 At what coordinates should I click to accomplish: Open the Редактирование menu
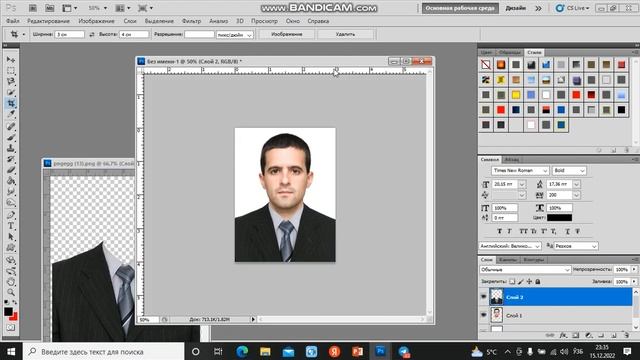click(48, 21)
